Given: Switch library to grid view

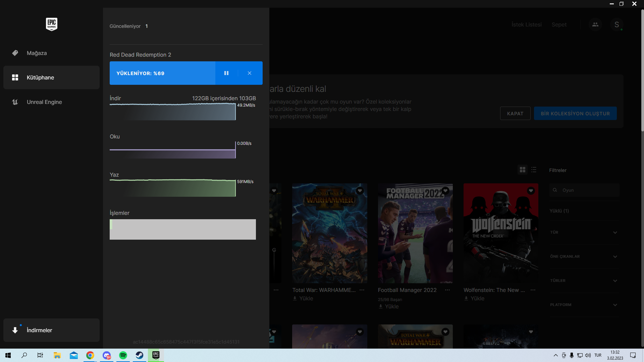Looking at the screenshot, I should 523,170.
